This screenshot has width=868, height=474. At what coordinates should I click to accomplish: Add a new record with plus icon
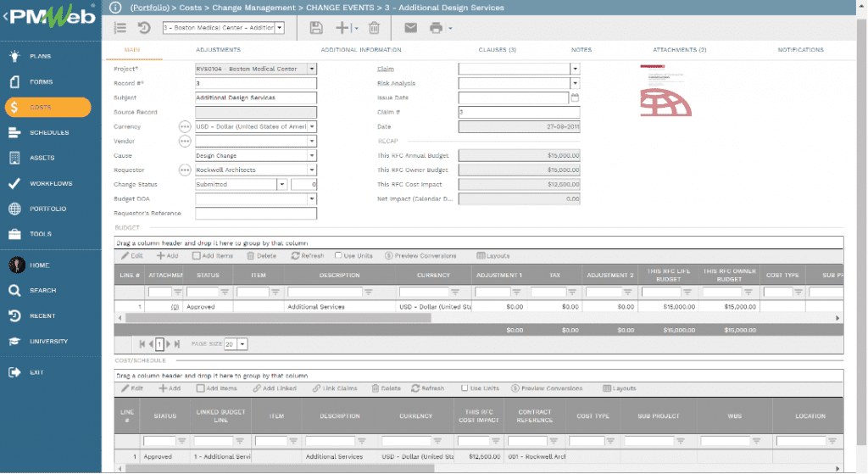pyautogui.click(x=343, y=28)
